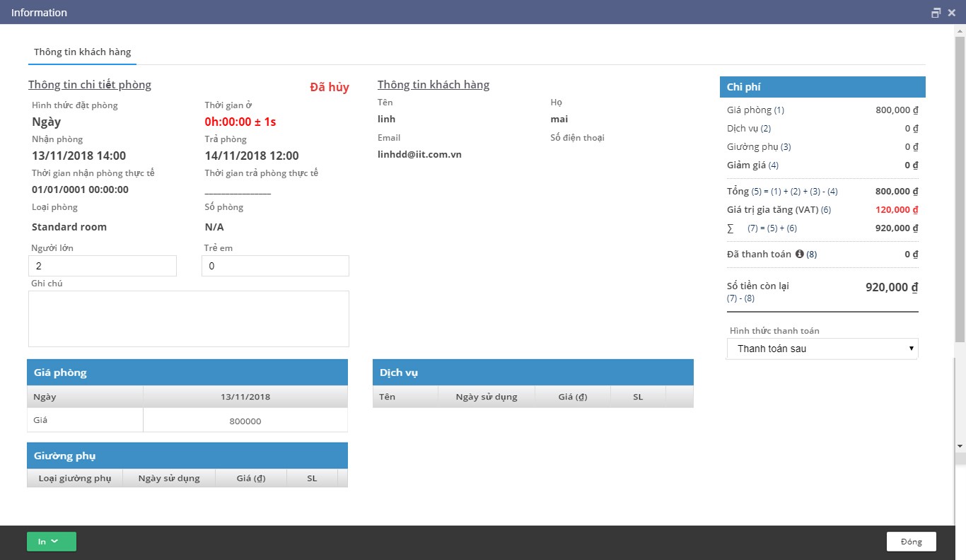Open the Thanh toán sau payment selector
966x560 pixels.
point(822,349)
